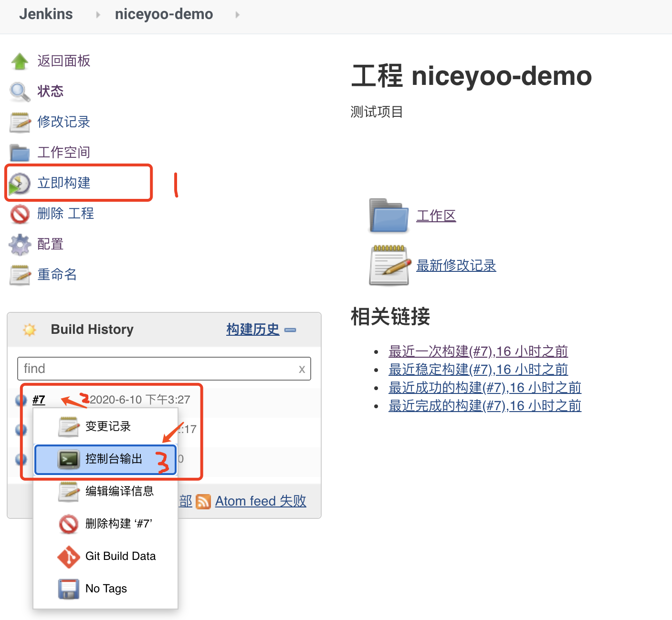Click the notepad icon beside 修改记录
The height and width of the screenshot is (620, 672).
[20, 122]
